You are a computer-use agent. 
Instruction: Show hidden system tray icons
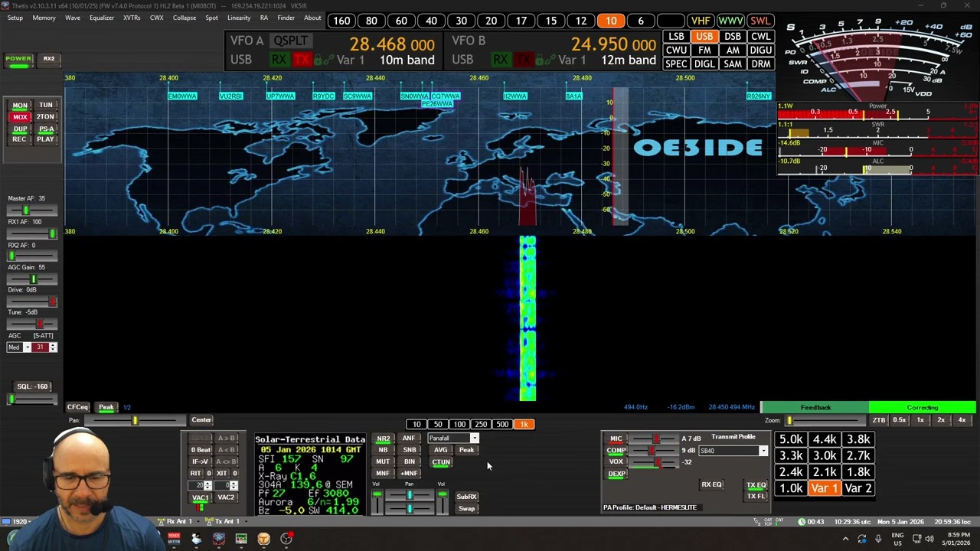845,539
